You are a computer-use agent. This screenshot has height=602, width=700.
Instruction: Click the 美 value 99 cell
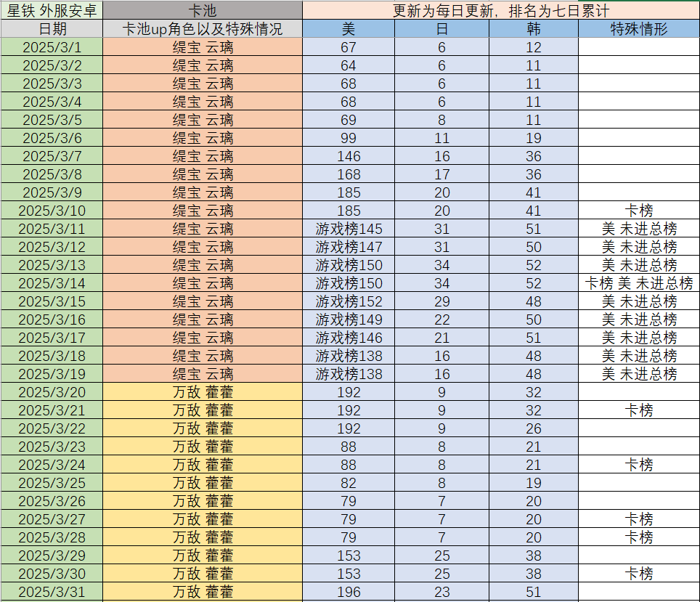(x=349, y=138)
